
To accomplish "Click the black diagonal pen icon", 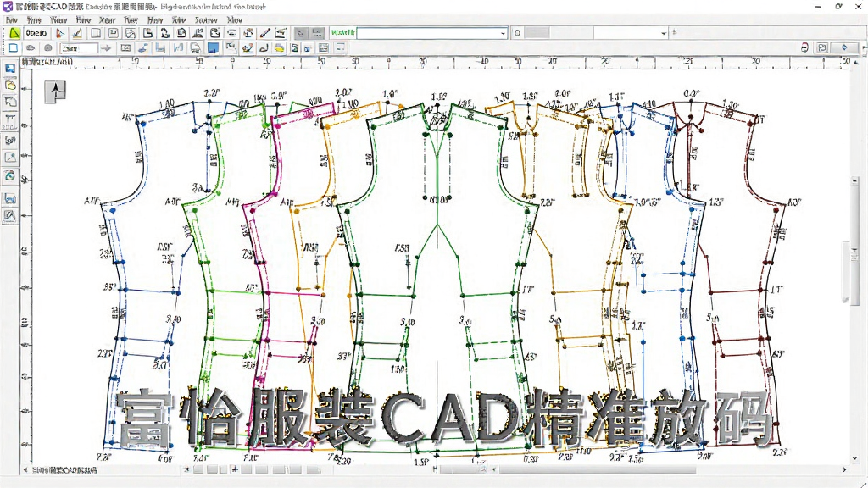I will click(x=265, y=33).
